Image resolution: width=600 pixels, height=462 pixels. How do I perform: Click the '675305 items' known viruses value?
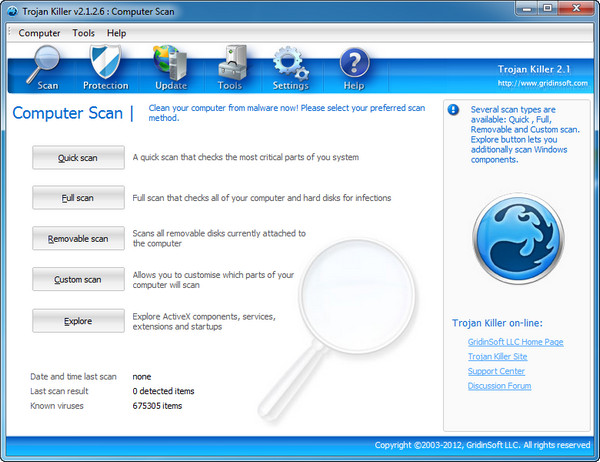click(x=157, y=406)
